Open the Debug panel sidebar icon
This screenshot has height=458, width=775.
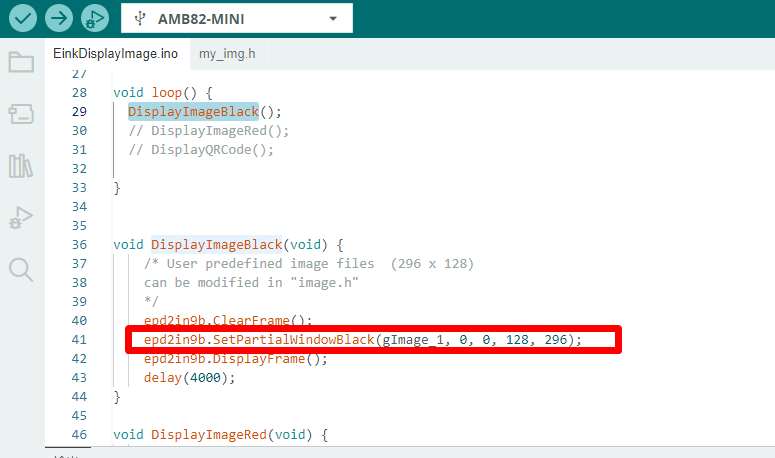tap(21, 218)
